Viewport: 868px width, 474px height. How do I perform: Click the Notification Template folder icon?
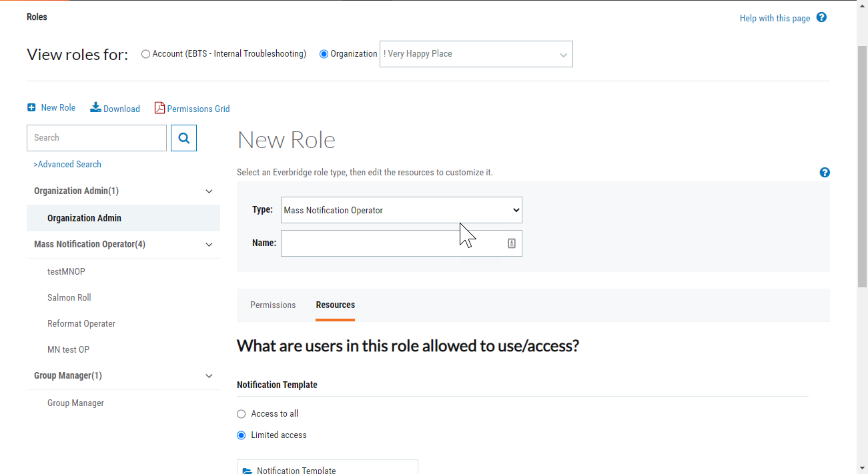click(x=248, y=471)
